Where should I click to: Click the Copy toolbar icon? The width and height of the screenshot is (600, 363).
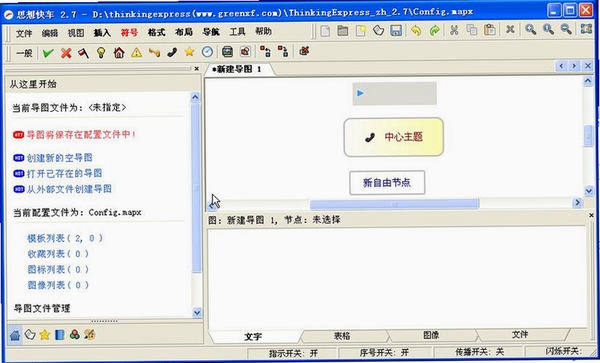click(472, 30)
